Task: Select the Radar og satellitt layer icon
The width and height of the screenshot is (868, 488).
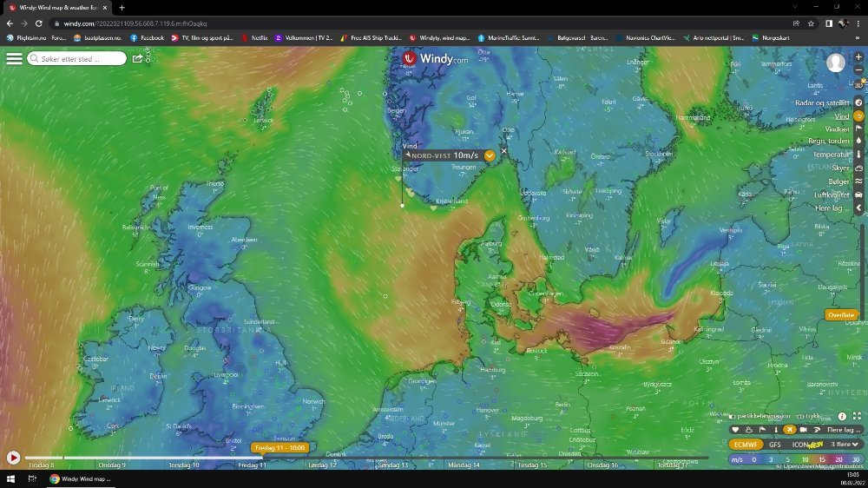Action: point(858,102)
